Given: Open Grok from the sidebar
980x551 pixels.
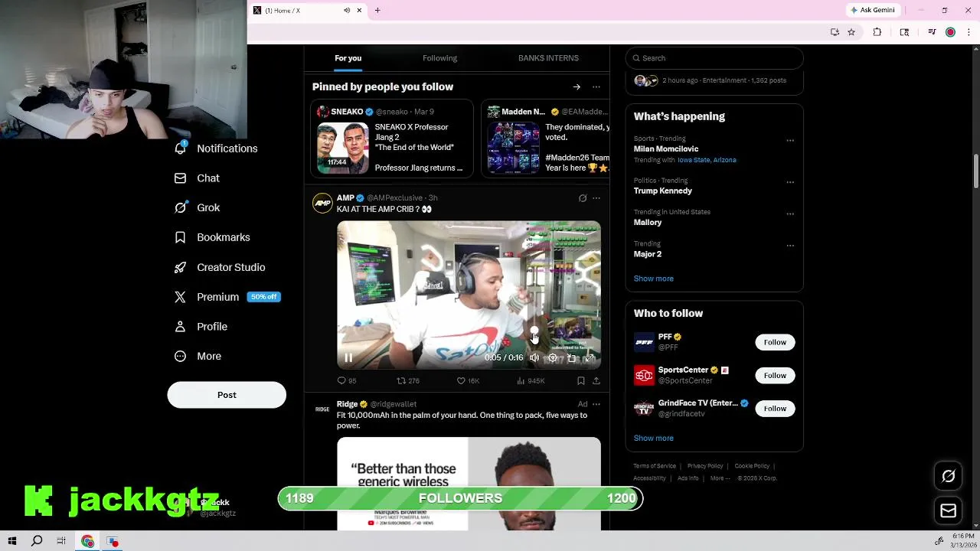Looking at the screenshot, I should point(198,207).
